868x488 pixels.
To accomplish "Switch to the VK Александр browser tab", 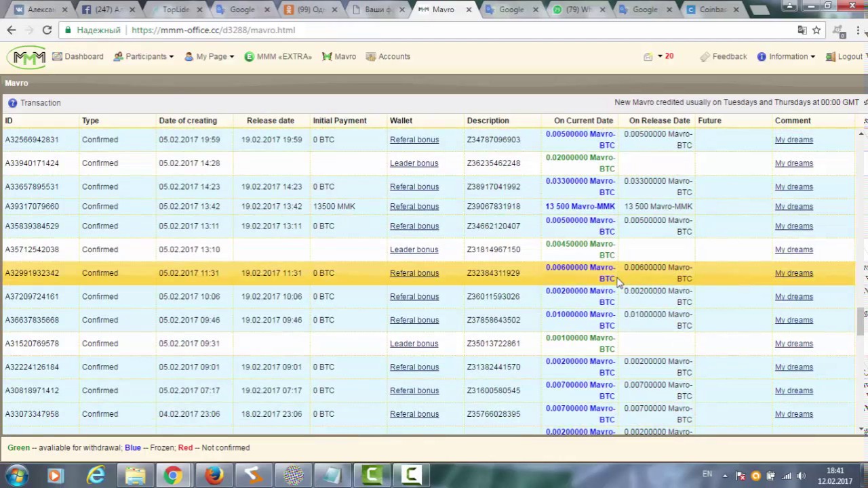I will click(41, 9).
